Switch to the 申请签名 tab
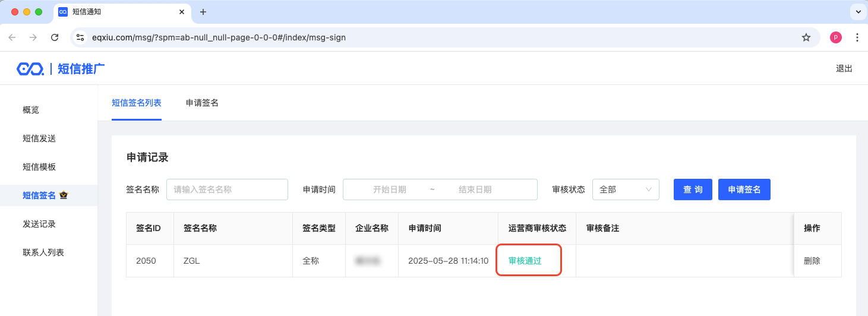Image resolution: width=868 pixels, height=316 pixels. pyautogui.click(x=202, y=103)
